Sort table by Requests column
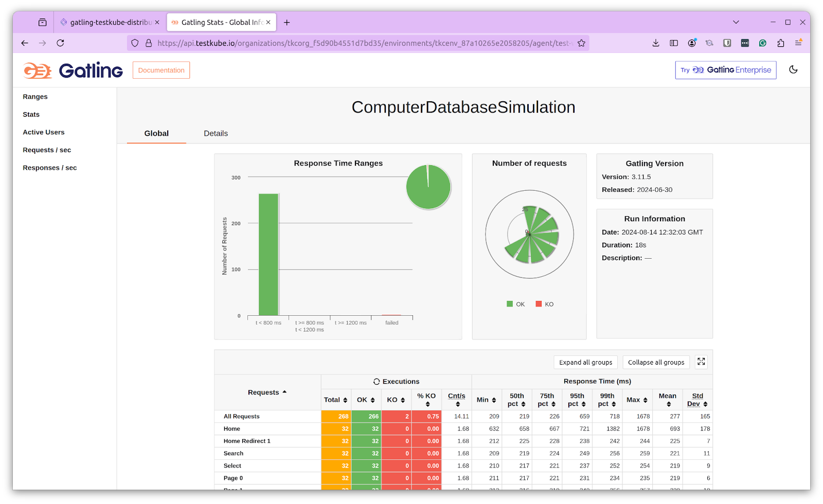Screen dimensions: 823x504 coord(267,392)
